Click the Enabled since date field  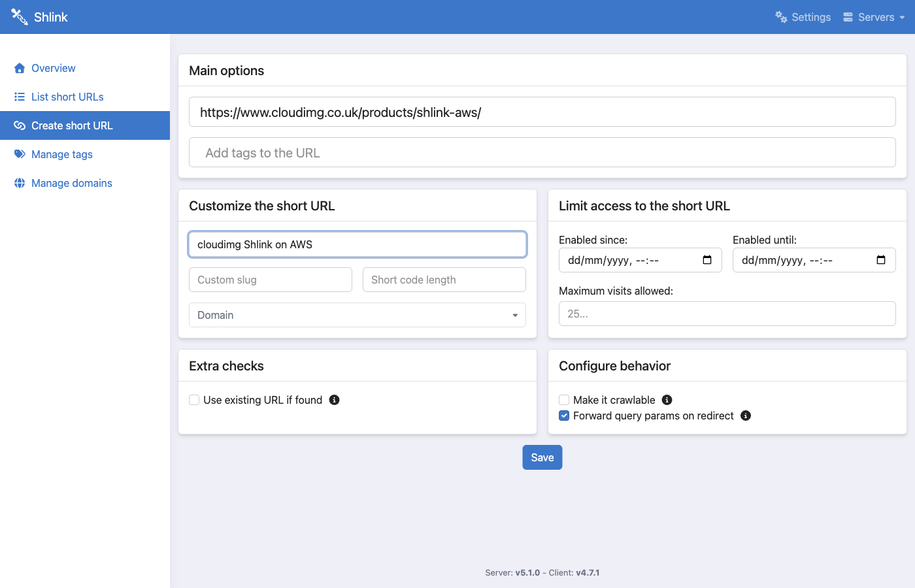click(640, 260)
